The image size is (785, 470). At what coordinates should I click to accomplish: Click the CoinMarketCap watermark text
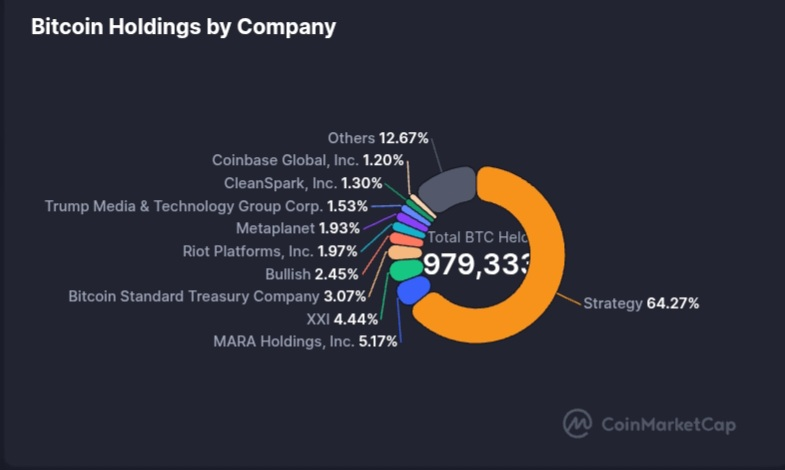[x=668, y=425]
